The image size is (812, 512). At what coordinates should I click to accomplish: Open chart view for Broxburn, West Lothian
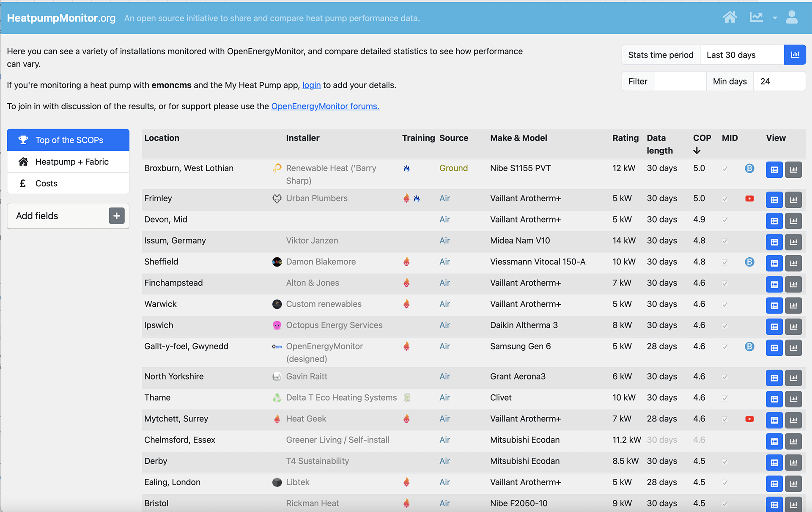point(793,170)
